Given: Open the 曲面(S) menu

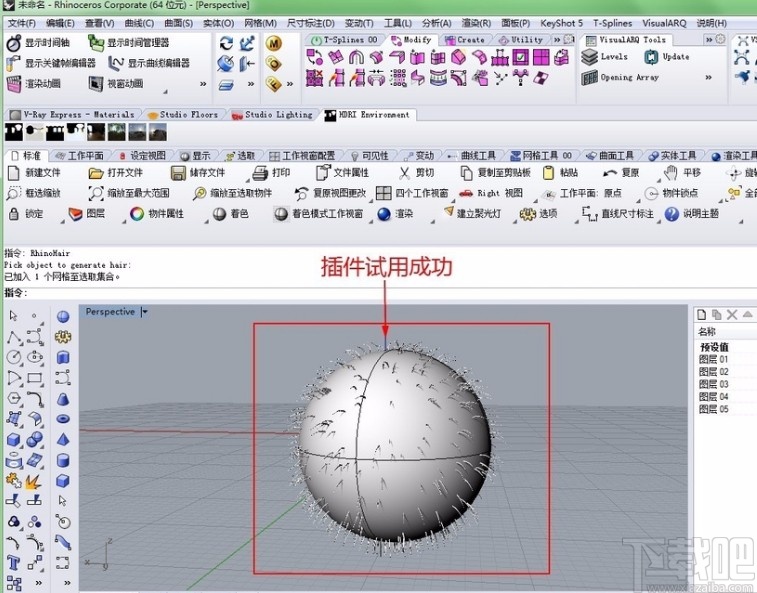Looking at the screenshot, I should coord(178,23).
